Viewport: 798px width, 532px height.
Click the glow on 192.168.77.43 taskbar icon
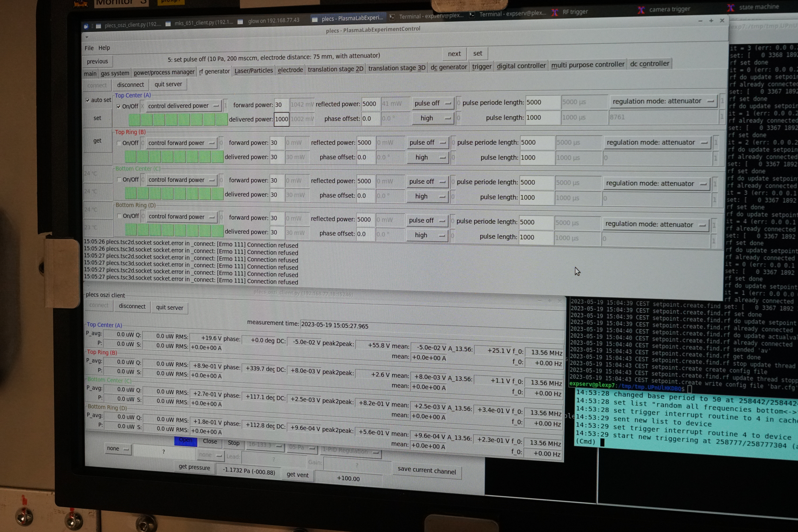240,22
